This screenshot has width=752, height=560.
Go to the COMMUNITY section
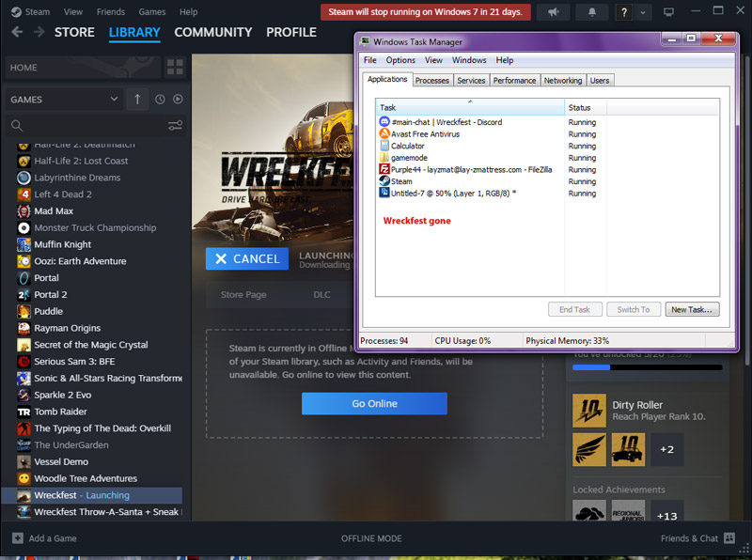[213, 32]
